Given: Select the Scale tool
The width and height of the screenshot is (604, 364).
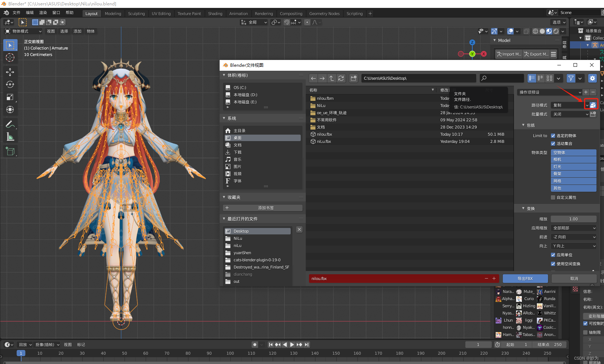Looking at the screenshot, I should click(10, 97).
